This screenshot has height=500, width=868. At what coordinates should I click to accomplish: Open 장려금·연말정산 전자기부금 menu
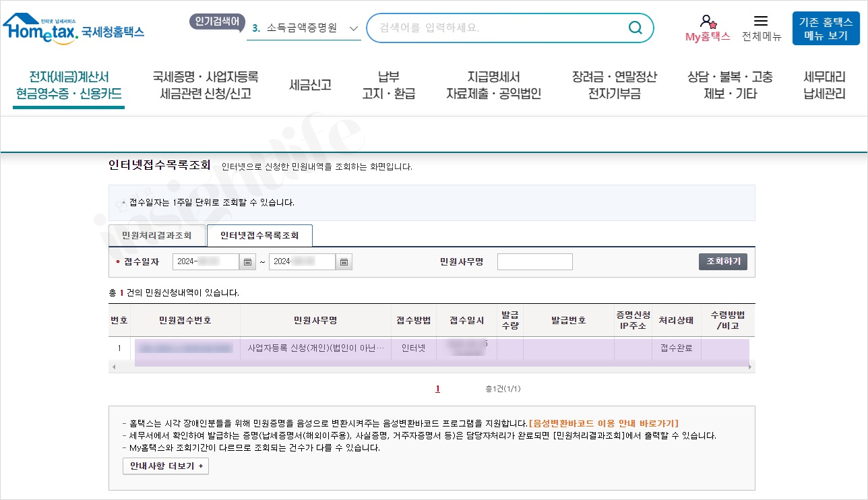614,86
